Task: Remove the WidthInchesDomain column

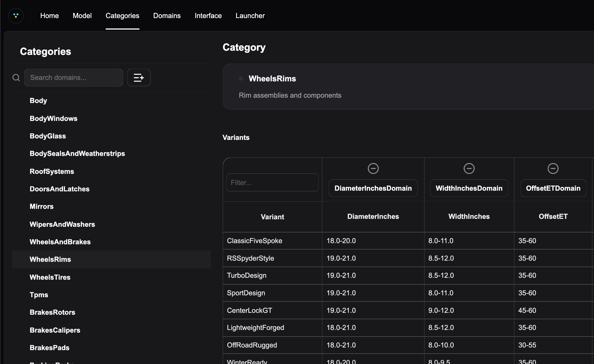Action: click(x=469, y=169)
